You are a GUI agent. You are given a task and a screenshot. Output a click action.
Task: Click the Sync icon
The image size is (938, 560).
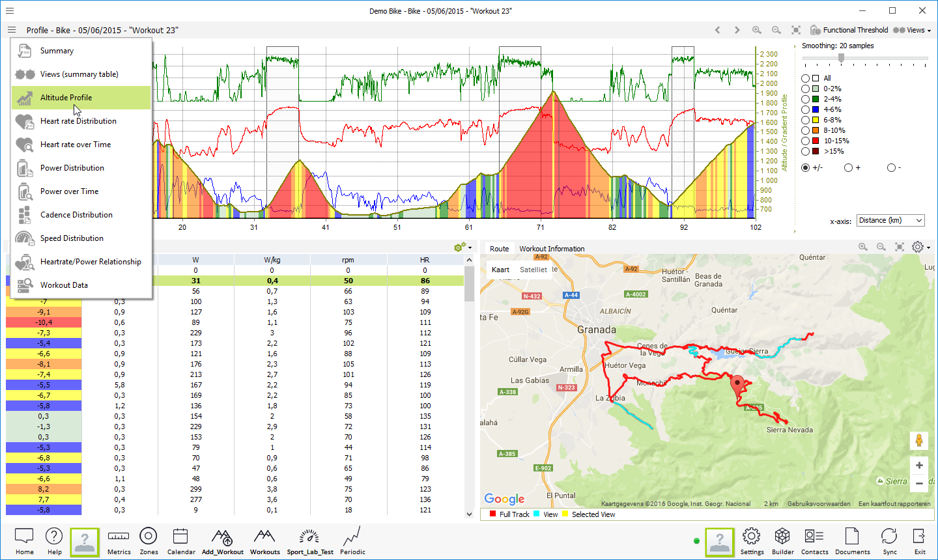[x=889, y=540]
